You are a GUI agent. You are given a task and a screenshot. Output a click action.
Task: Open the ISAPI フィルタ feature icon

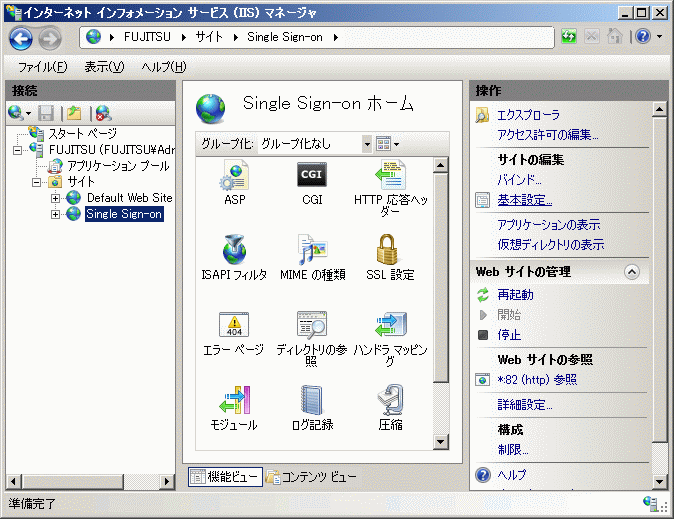click(x=234, y=250)
